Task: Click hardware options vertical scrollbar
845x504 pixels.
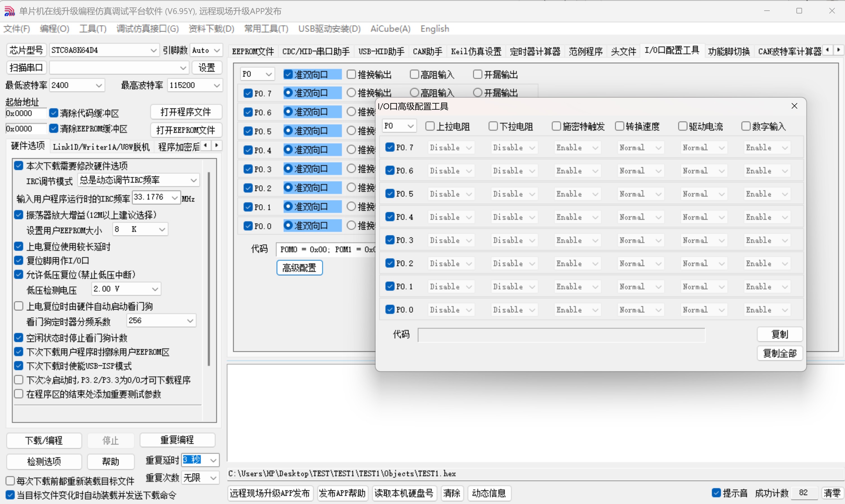Action: (x=209, y=269)
